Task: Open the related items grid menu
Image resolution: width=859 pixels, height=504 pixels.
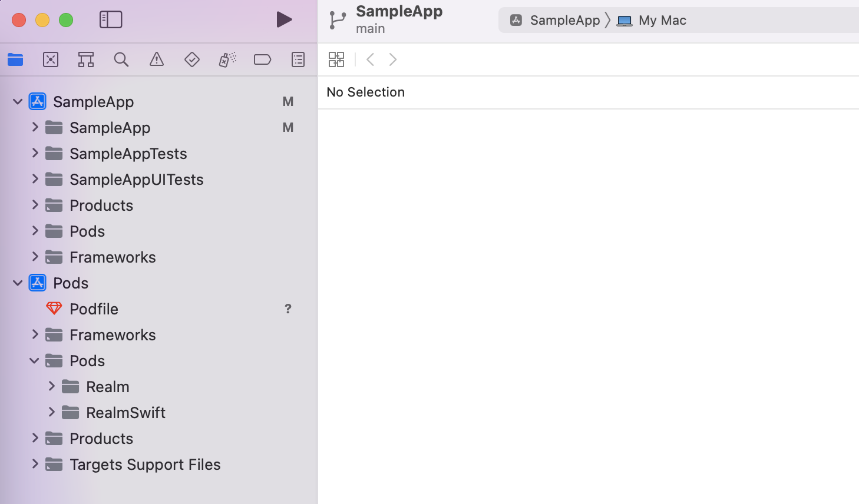Action: (x=336, y=59)
